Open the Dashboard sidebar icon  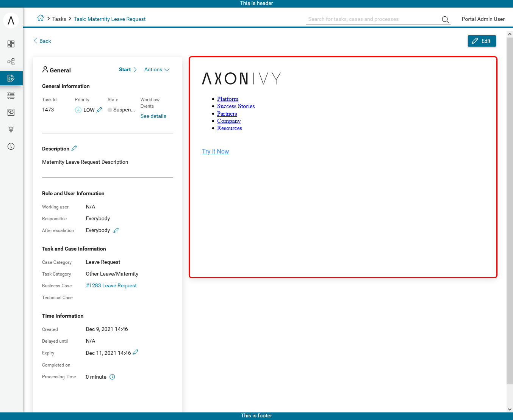click(11, 44)
